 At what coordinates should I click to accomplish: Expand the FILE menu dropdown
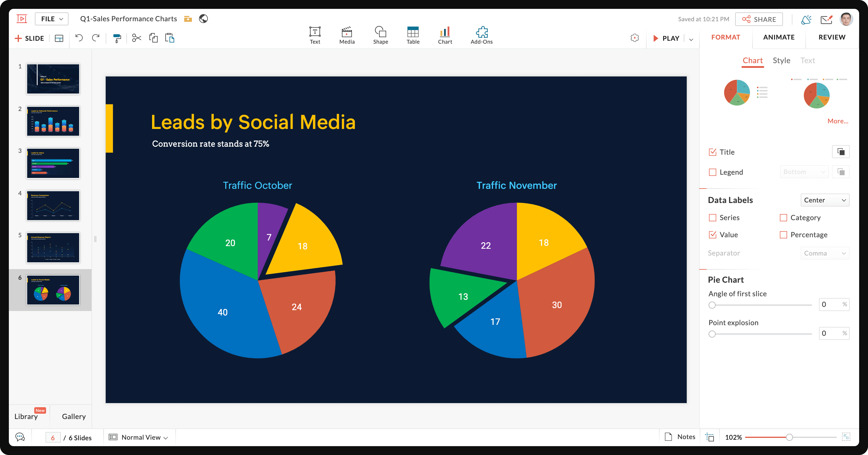[x=52, y=19]
